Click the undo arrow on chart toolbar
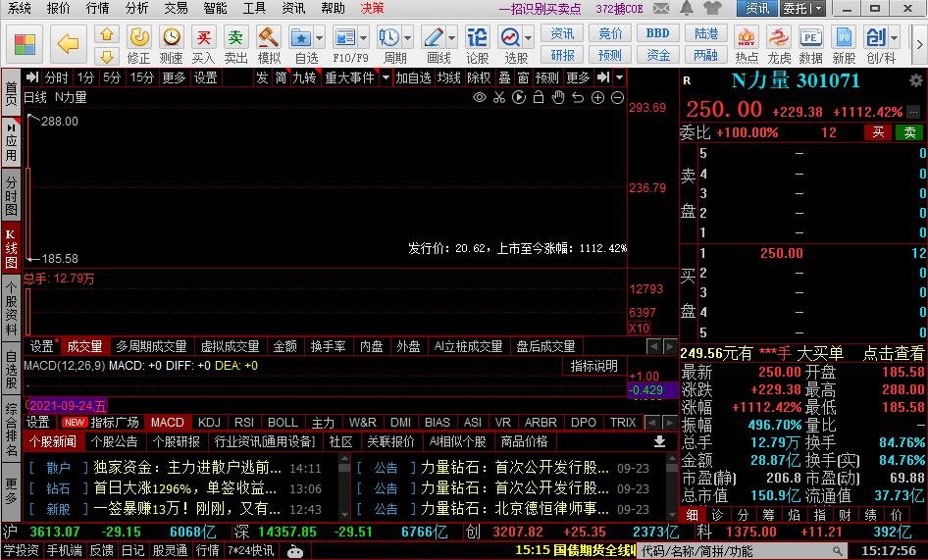Screen dimensions: 928x560 [578, 98]
